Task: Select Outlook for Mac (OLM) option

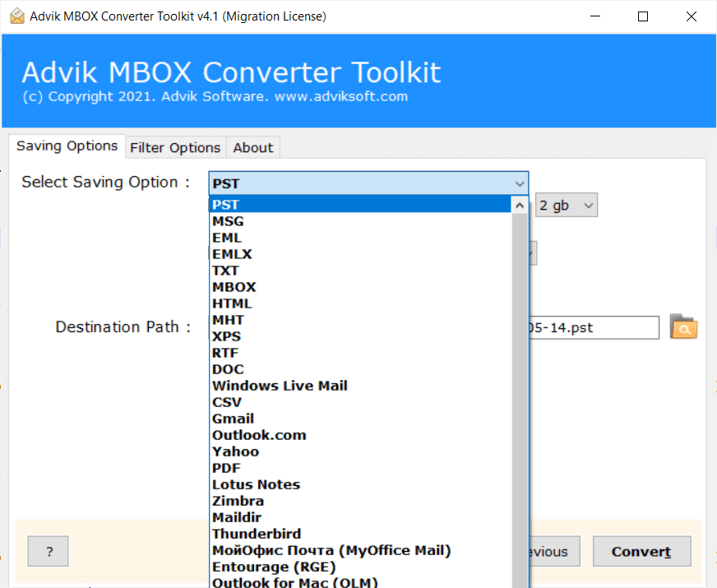Action: coord(360,582)
